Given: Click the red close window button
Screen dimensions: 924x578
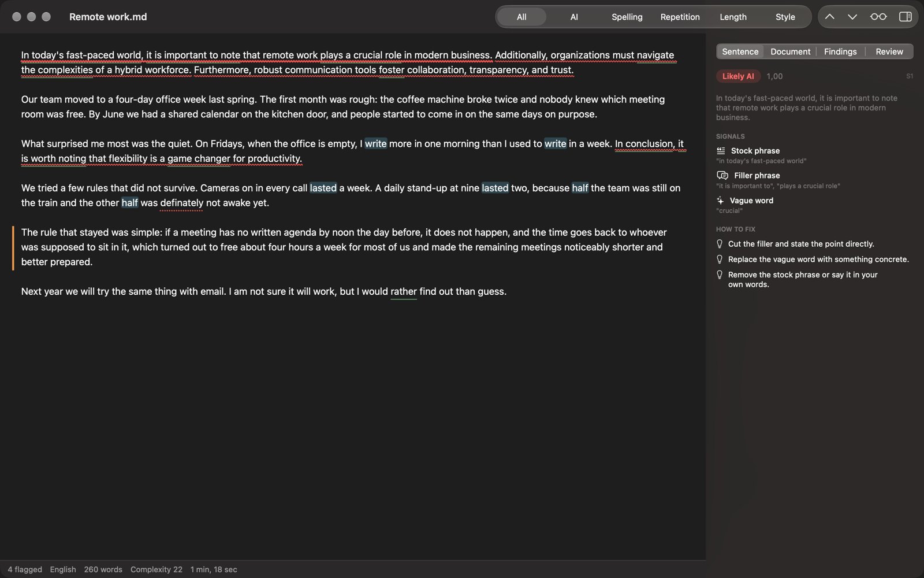Looking at the screenshot, I should click(x=17, y=17).
